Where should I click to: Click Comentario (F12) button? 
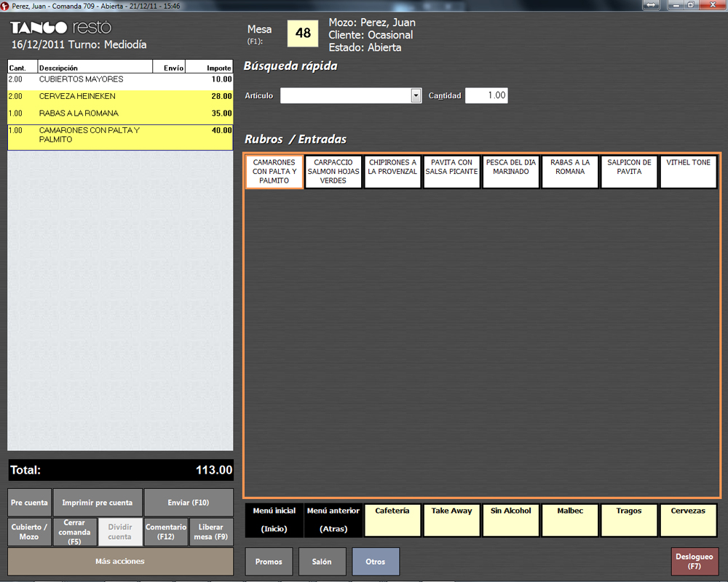click(x=166, y=532)
